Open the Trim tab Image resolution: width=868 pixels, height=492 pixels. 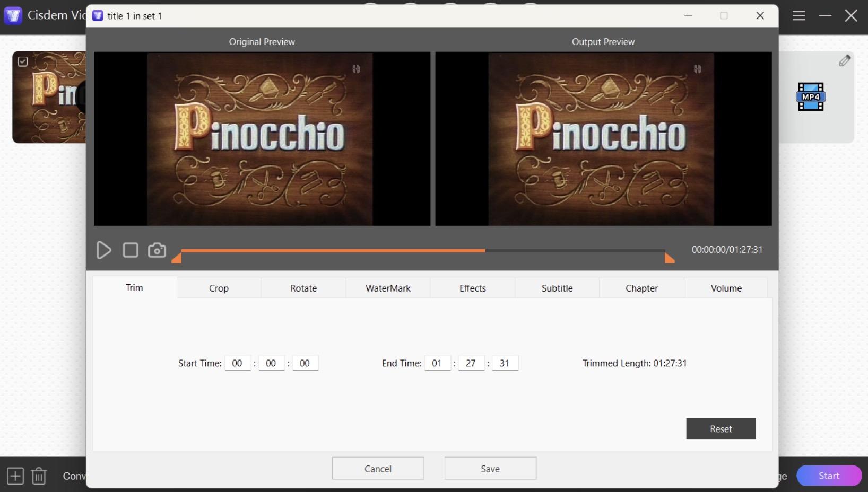point(135,287)
